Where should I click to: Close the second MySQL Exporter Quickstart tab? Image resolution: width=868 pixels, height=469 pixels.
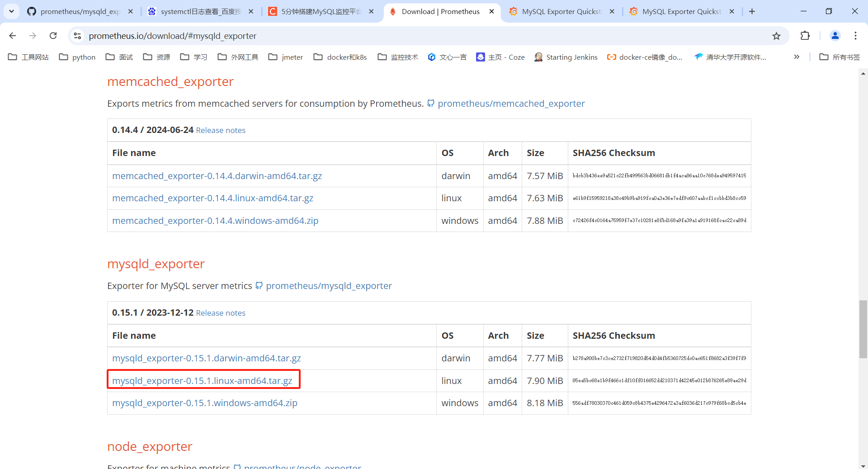(x=732, y=11)
